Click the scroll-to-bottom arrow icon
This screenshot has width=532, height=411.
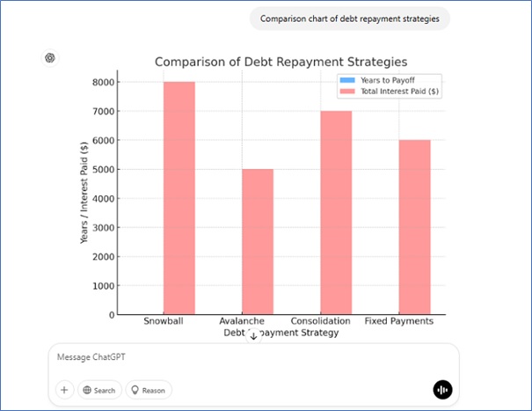[x=253, y=335]
